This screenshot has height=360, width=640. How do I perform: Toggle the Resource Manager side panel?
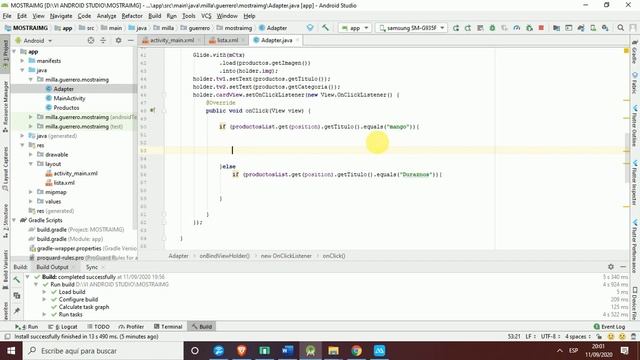click(5, 107)
